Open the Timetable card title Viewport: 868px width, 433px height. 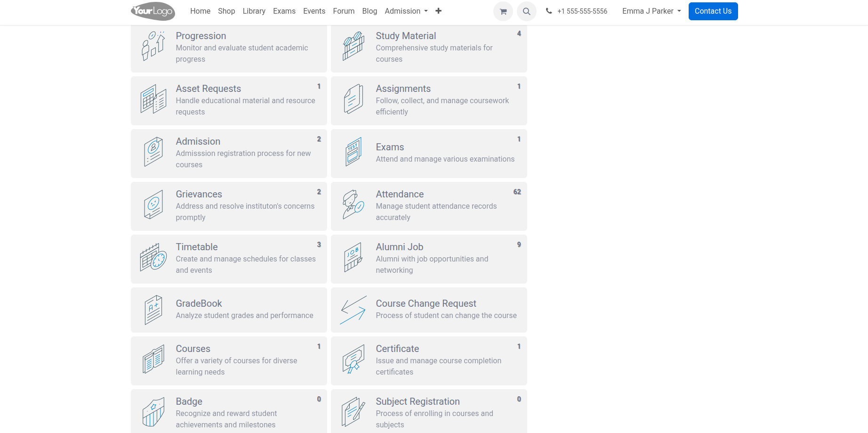[197, 247]
